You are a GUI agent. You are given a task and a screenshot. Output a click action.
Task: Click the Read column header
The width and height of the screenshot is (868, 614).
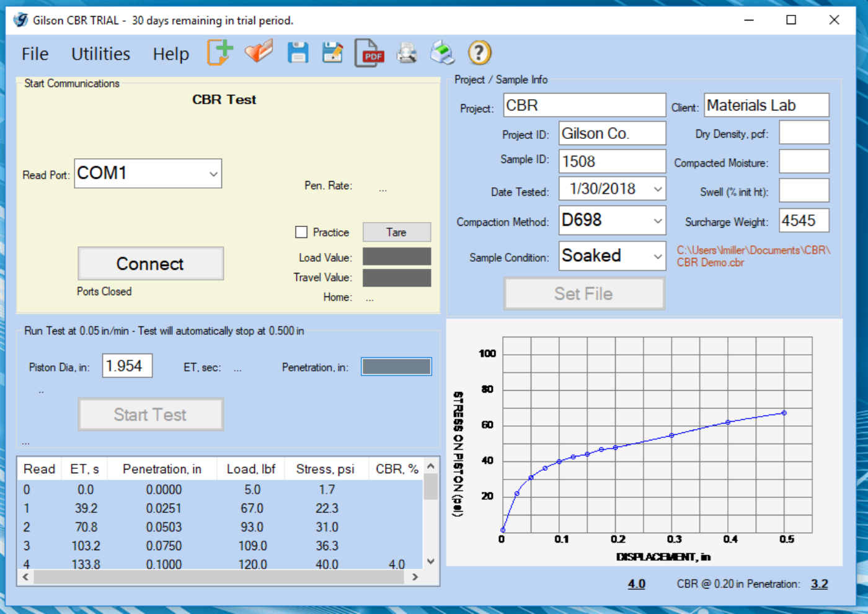[40, 469]
